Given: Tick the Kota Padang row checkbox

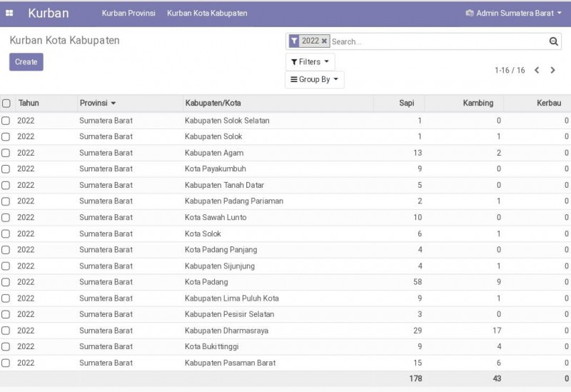Looking at the screenshot, I should coord(6,282).
